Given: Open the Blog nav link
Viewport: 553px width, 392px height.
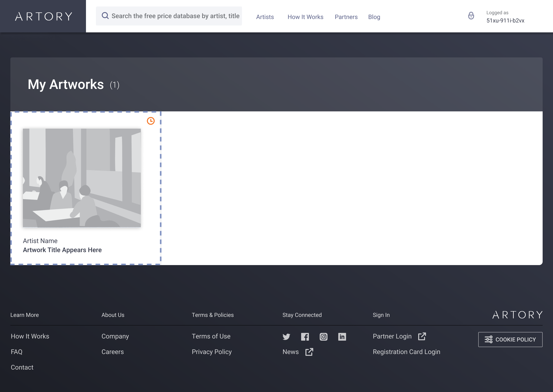Looking at the screenshot, I should click(x=374, y=17).
